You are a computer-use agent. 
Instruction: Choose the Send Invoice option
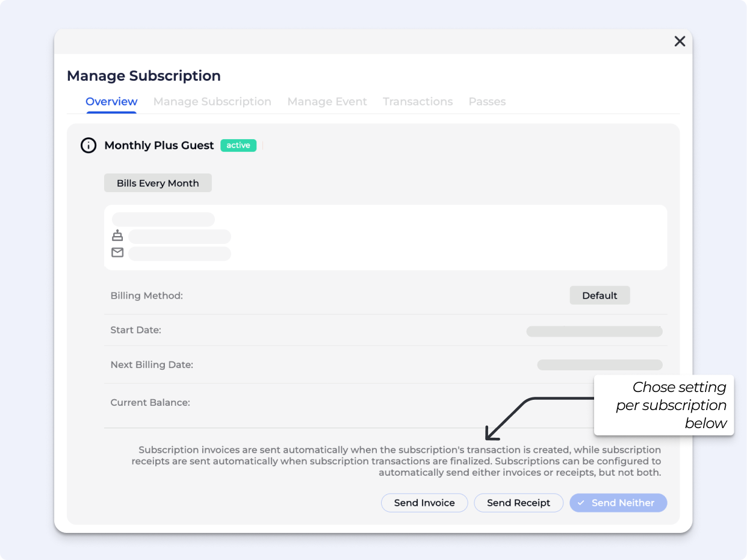point(424,503)
